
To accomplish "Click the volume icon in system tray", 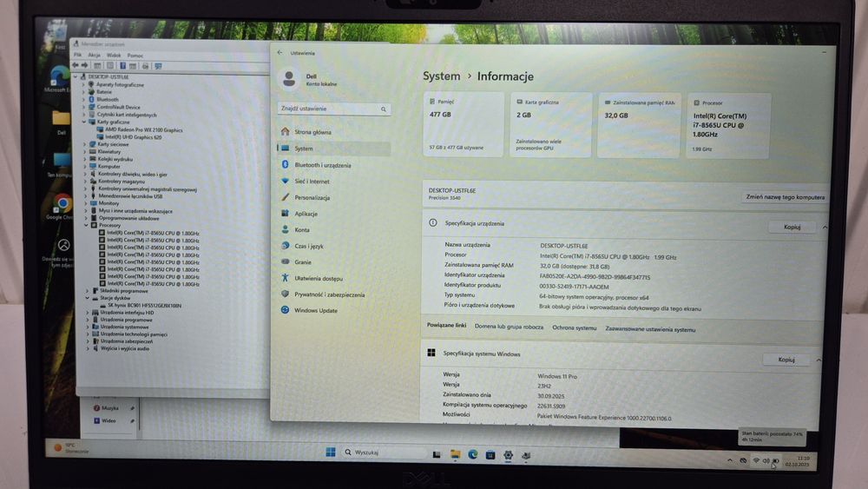I will [x=766, y=460].
